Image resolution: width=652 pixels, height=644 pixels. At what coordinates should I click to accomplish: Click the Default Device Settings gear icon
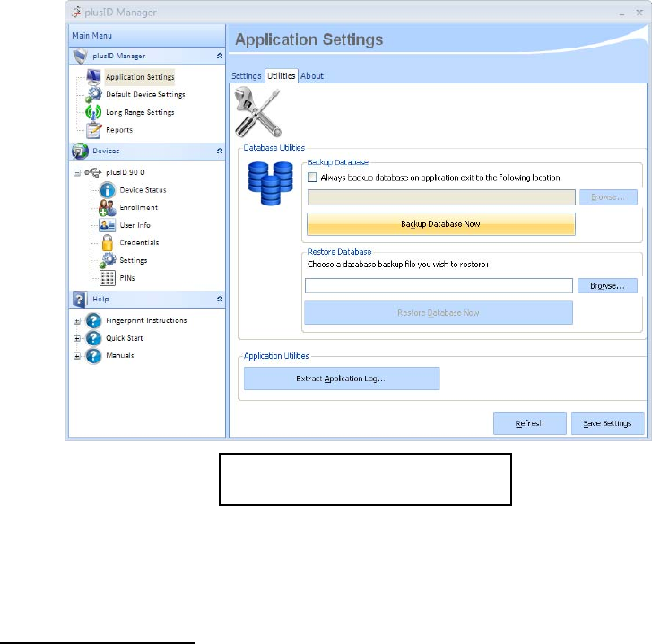94,94
